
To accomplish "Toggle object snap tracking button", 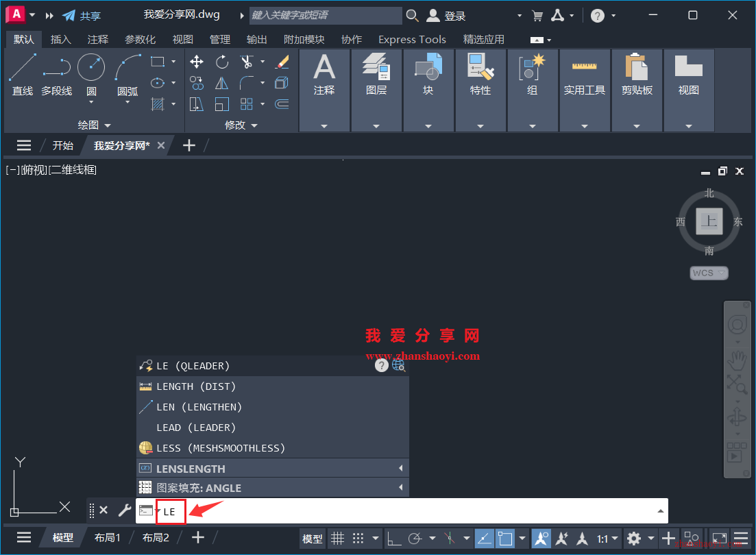I will click(484, 538).
